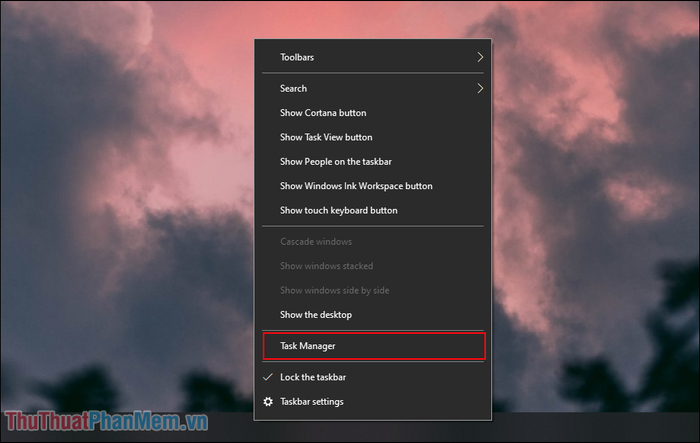Toggle Lock the taskbar option
This screenshot has width=700, height=443.
tap(373, 377)
